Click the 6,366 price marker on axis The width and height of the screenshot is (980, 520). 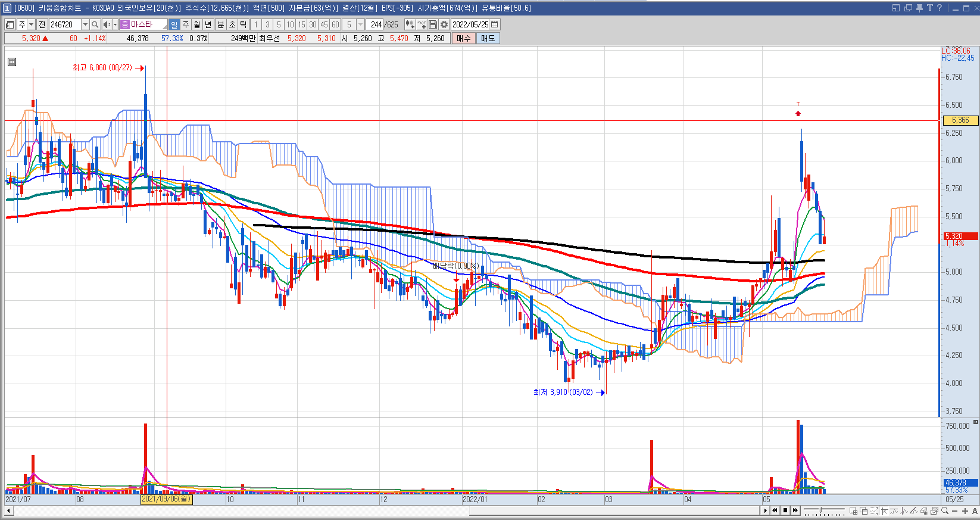(960, 120)
